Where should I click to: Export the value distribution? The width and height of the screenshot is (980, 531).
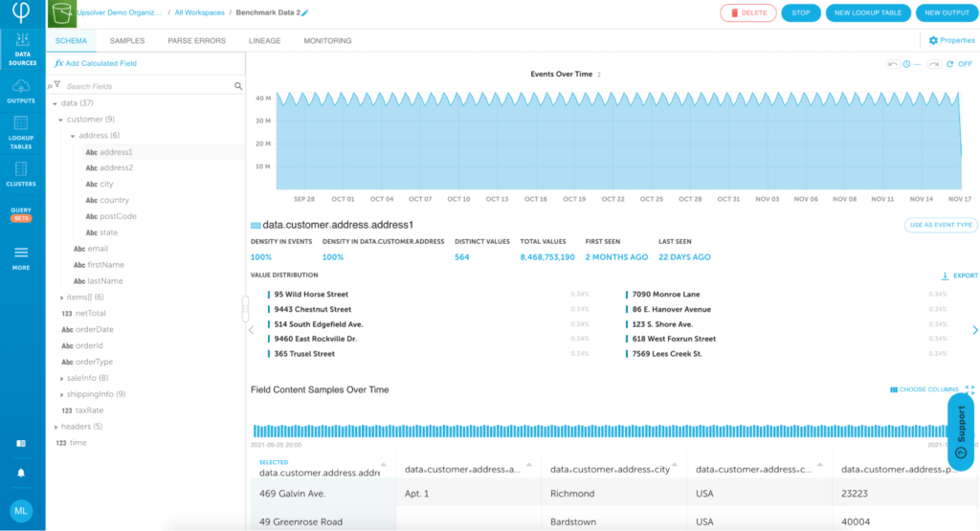[959, 276]
